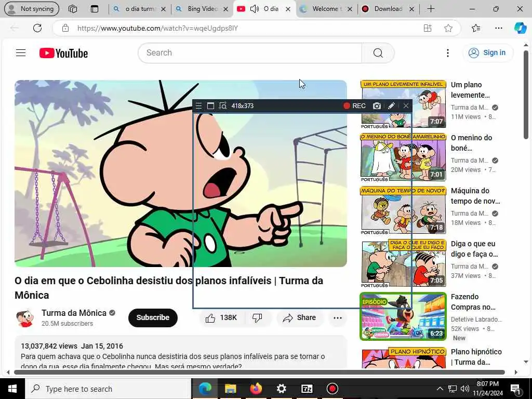Play 'Fazendo Compras no' video thumbnail
532x399 pixels.
click(x=403, y=316)
